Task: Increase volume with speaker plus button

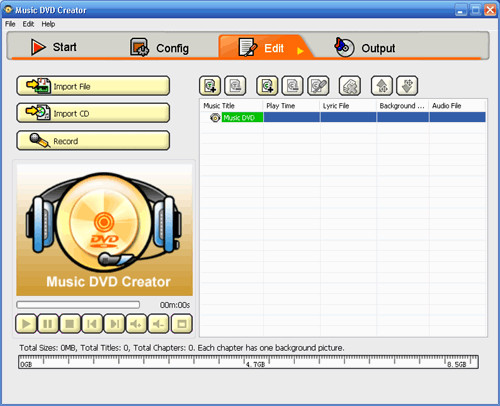Action: coord(136,324)
